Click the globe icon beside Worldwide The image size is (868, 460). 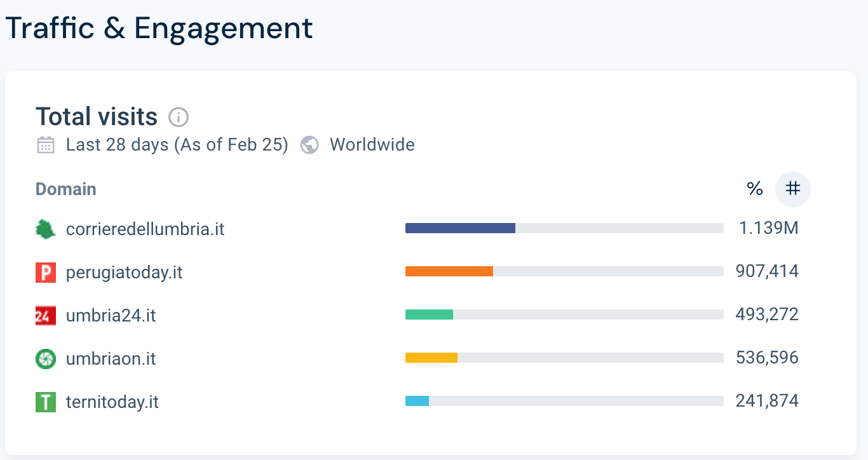point(309,145)
